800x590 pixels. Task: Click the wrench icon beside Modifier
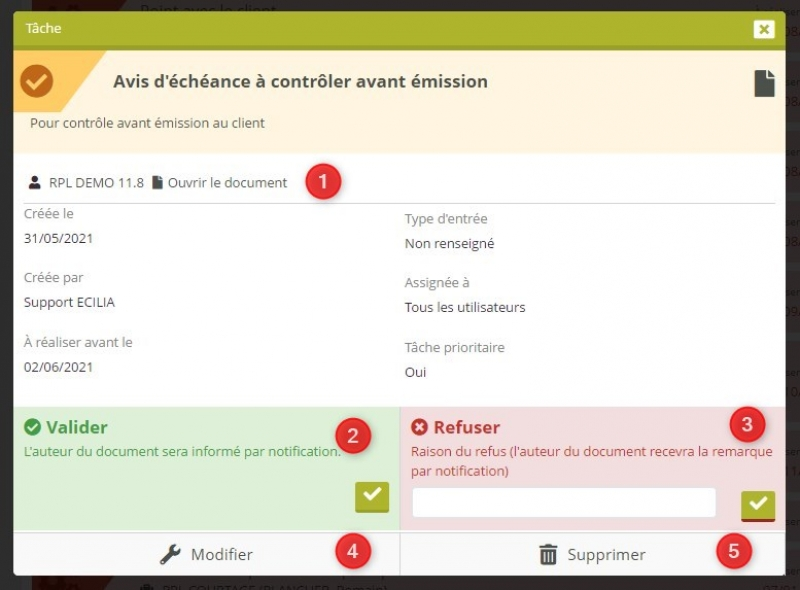(x=170, y=555)
